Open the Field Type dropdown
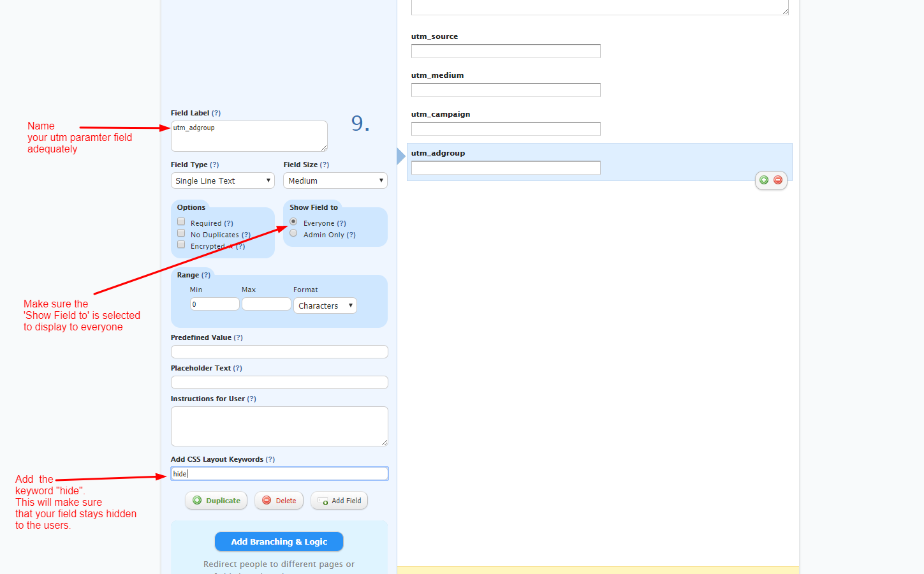This screenshot has width=924, height=574. (222, 180)
